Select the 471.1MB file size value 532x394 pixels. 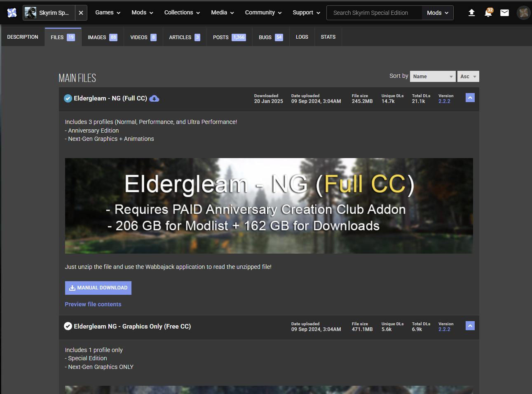click(x=362, y=329)
